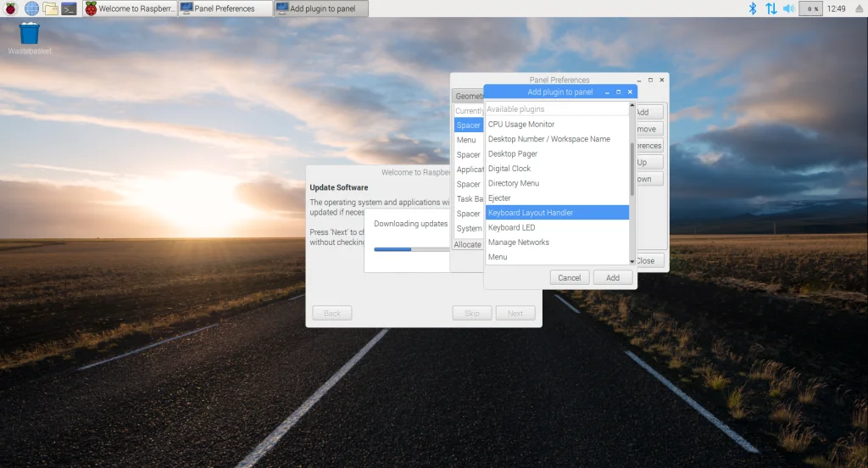This screenshot has width=868, height=468.
Task: Click the volume speaker icon
Action: (788, 8)
